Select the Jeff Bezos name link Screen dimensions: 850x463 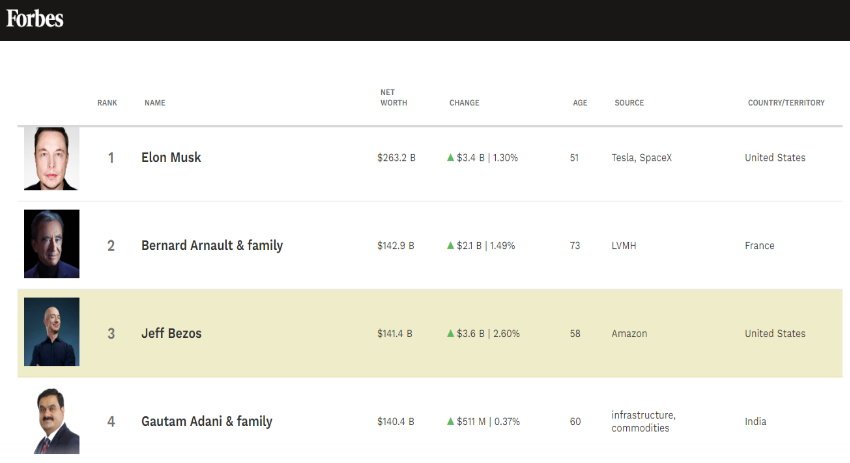(171, 334)
